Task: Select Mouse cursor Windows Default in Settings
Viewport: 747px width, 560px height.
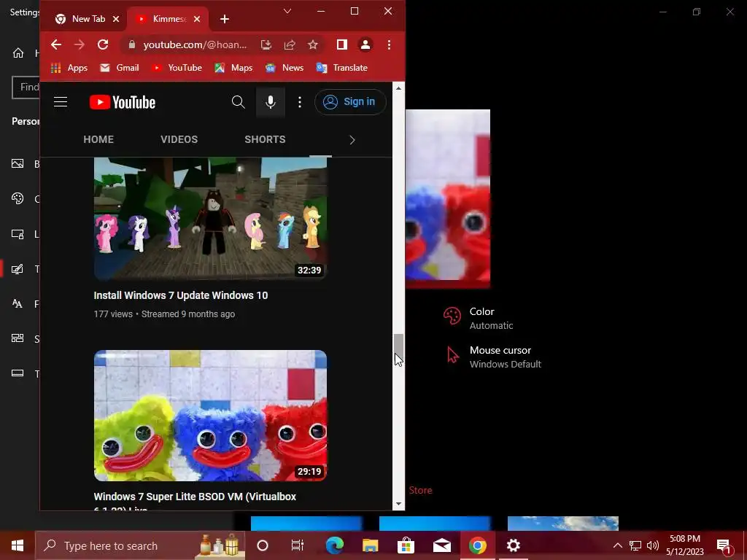Action: (494, 357)
